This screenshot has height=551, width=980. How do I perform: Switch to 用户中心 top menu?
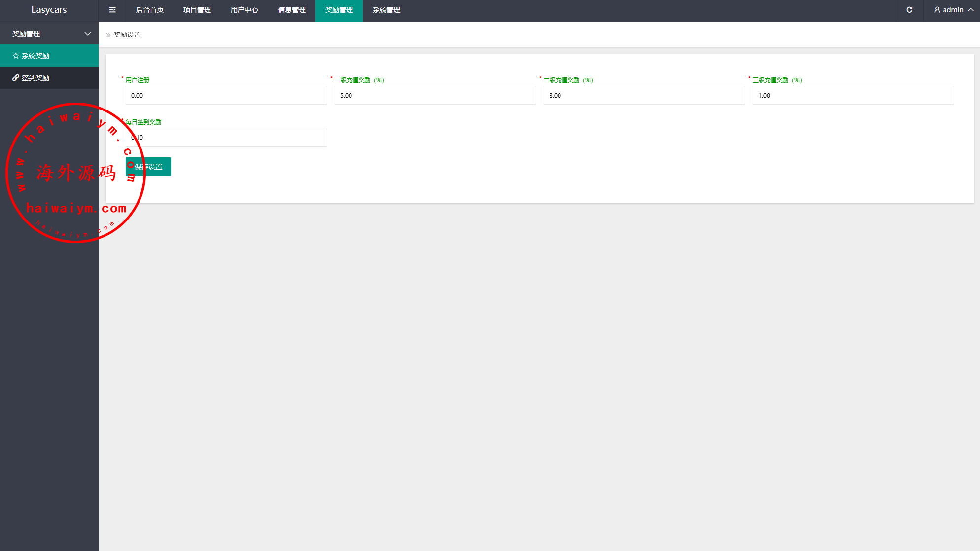[x=245, y=10]
